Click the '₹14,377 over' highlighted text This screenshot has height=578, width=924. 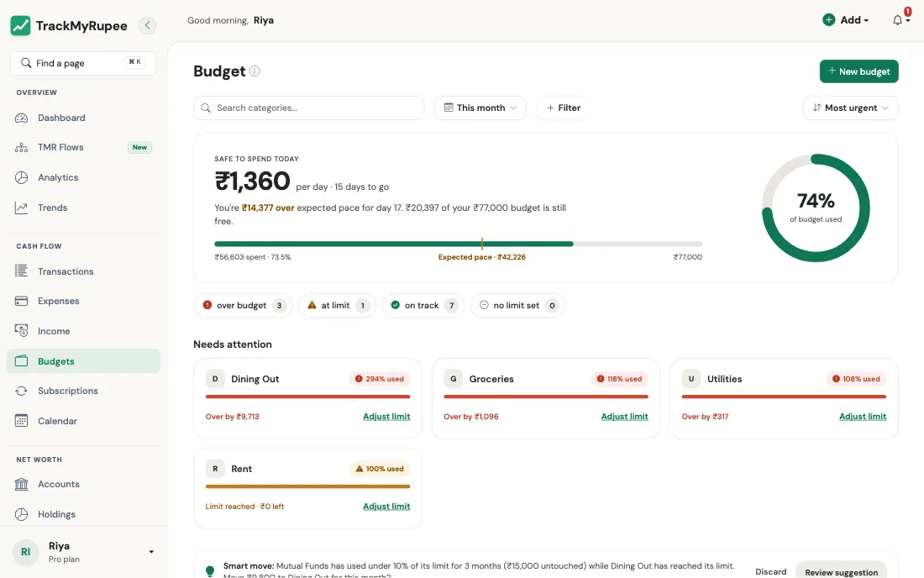coord(268,208)
